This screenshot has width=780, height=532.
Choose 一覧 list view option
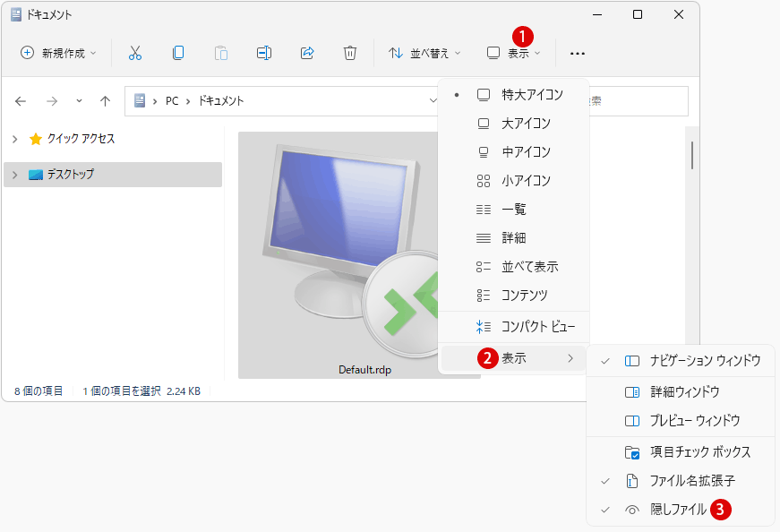pos(513,210)
